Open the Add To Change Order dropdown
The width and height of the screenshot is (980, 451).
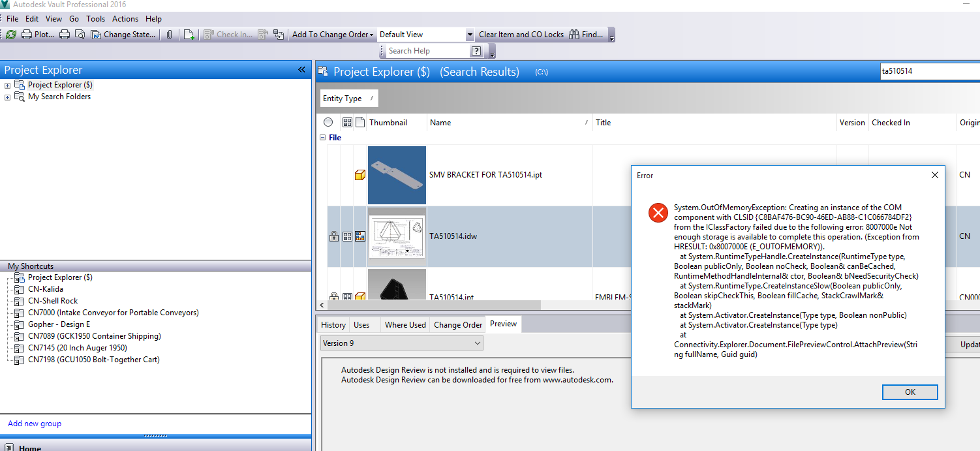372,34
